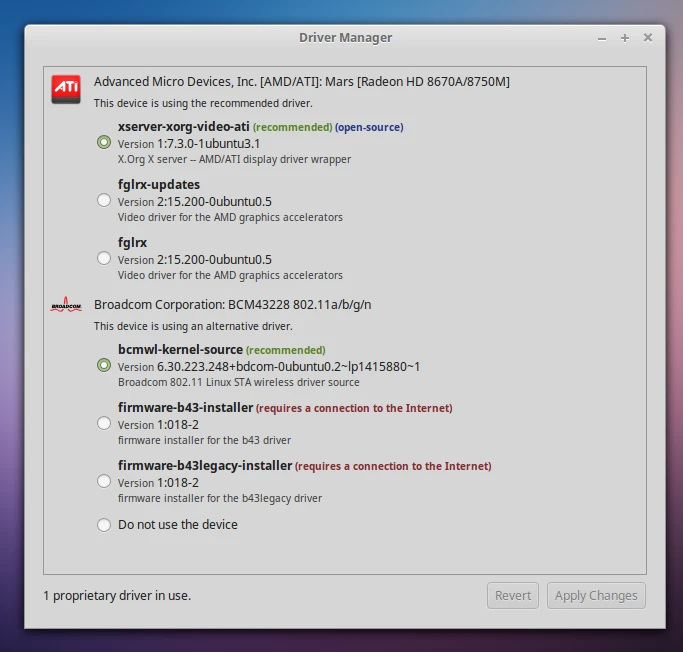Click the firmware-b43-installer driver name
Image resolution: width=683 pixels, height=652 pixels.
coord(185,408)
